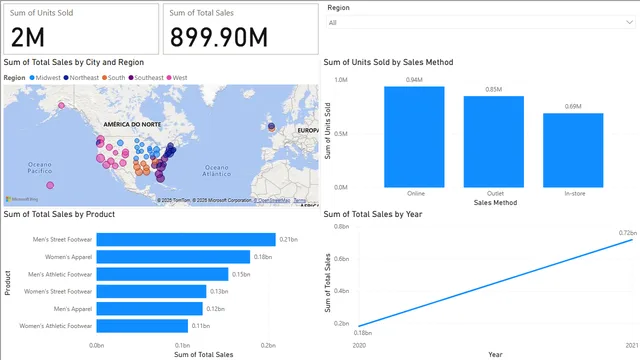Viewport: 640px width, 360px height.
Task: Select Southeast legend label
Action: tap(149, 78)
